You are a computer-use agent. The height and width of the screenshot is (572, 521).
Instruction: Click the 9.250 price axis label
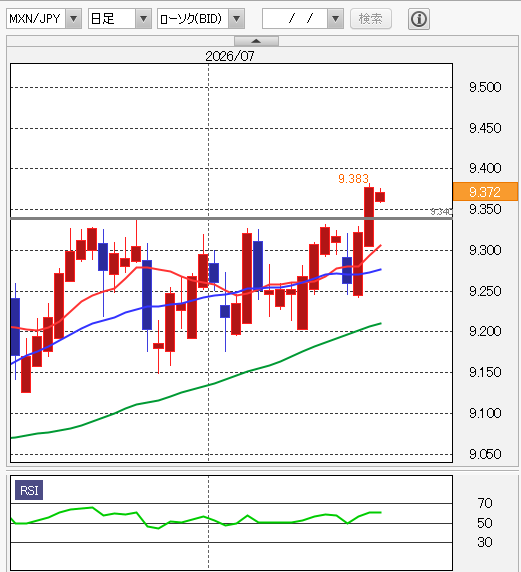(485, 291)
